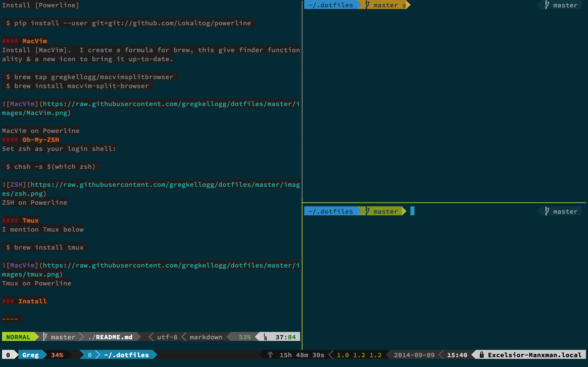Image resolution: width=588 pixels, height=367 pixels.
Task: Click the LN line-number icon beside 37:84
Action: point(265,337)
